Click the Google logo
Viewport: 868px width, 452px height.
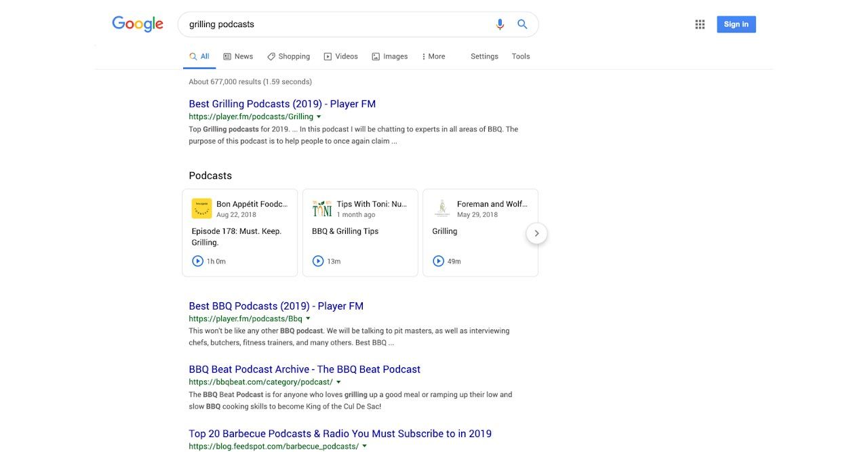[x=138, y=24]
